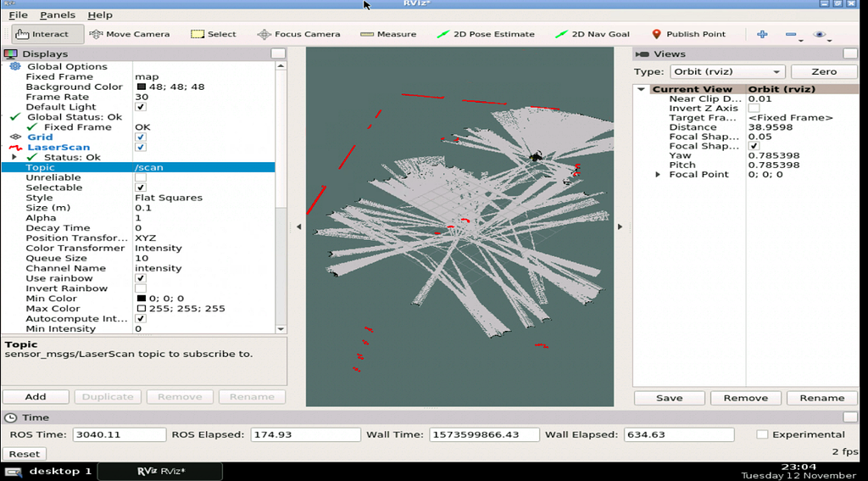Float the Displays panel using its header button
The height and width of the screenshot is (481, 868).
[x=278, y=53]
